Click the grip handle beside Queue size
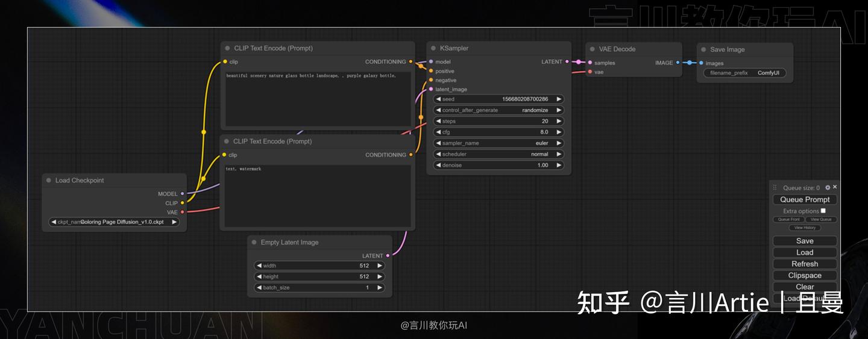 click(x=775, y=188)
